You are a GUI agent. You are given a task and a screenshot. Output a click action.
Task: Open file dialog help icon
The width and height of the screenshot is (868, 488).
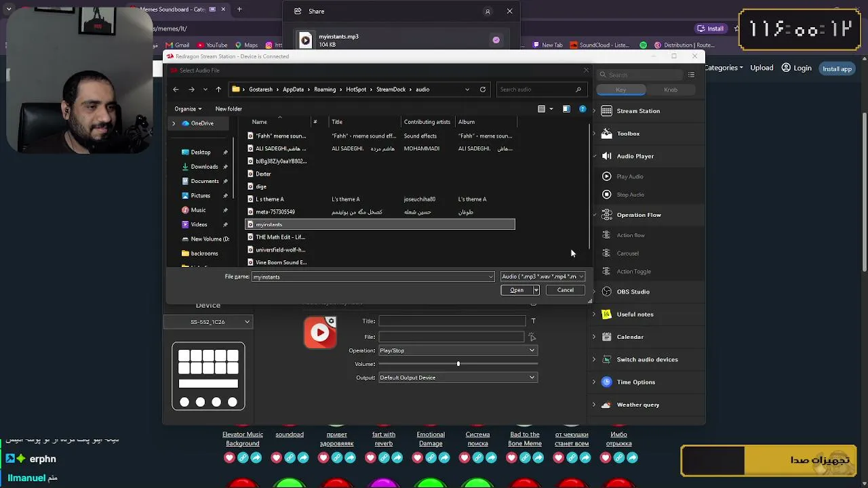583,109
